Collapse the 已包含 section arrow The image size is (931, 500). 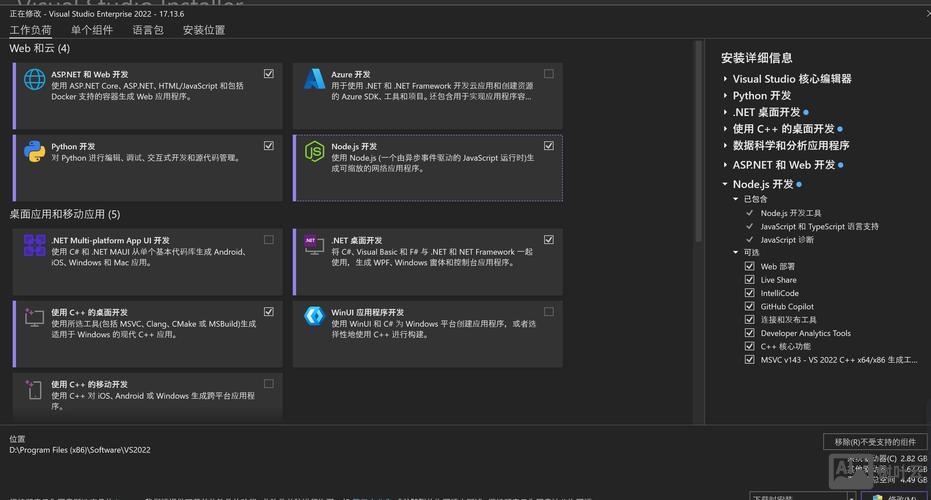(736, 199)
